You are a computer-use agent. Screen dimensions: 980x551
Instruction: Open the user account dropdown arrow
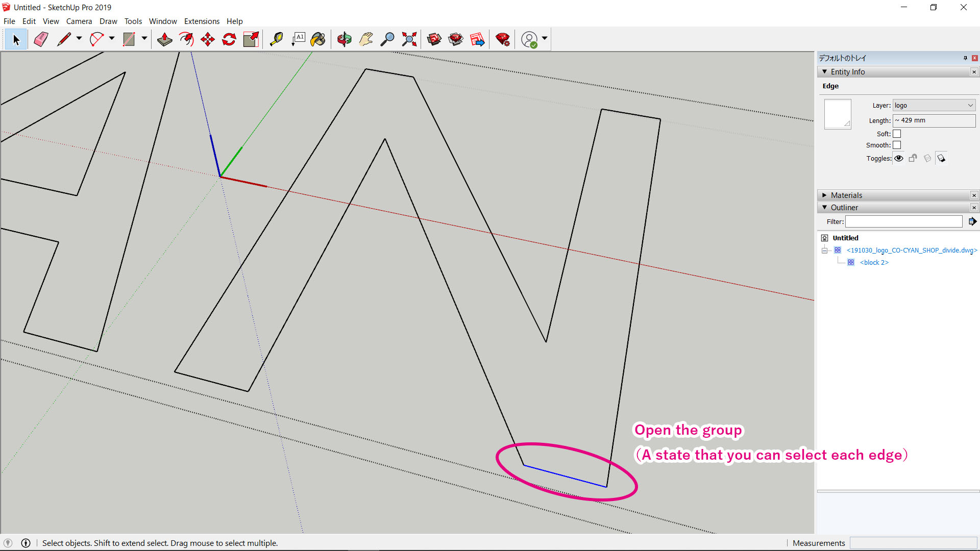(545, 39)
